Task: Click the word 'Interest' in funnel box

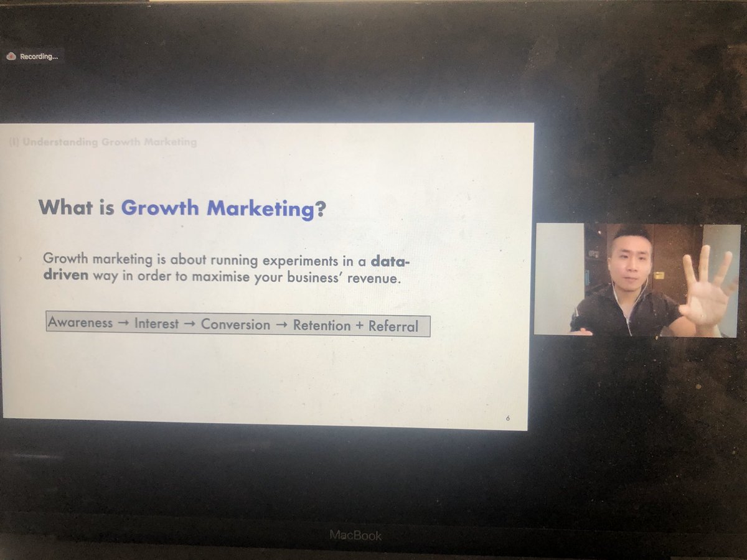Action: click(157, 324)
